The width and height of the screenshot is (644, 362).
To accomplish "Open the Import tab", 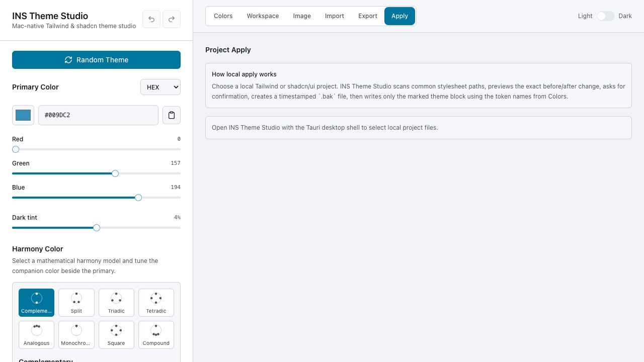I will click(335, 16).
